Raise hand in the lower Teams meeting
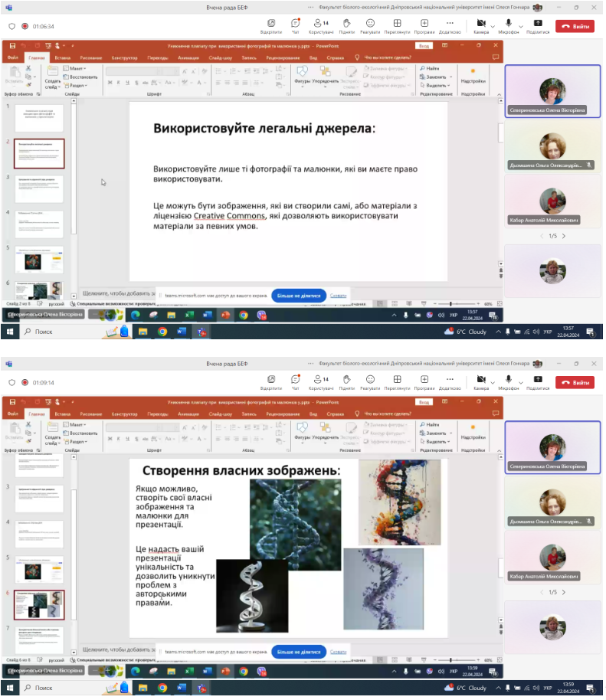 346,382
